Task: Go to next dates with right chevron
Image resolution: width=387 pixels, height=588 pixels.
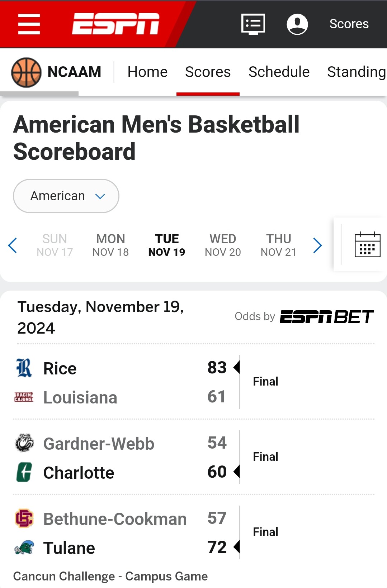Action: pos(317,245)
